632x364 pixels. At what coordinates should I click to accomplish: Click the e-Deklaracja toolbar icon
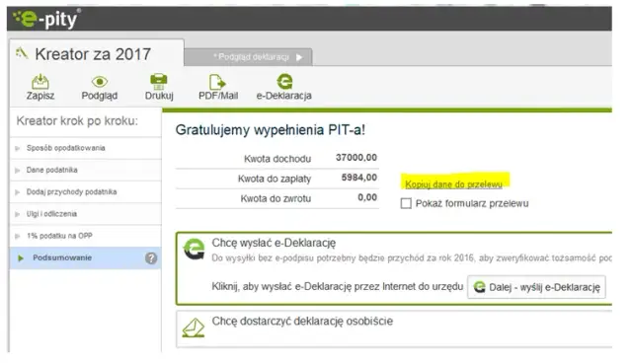[x=284, y=81]
